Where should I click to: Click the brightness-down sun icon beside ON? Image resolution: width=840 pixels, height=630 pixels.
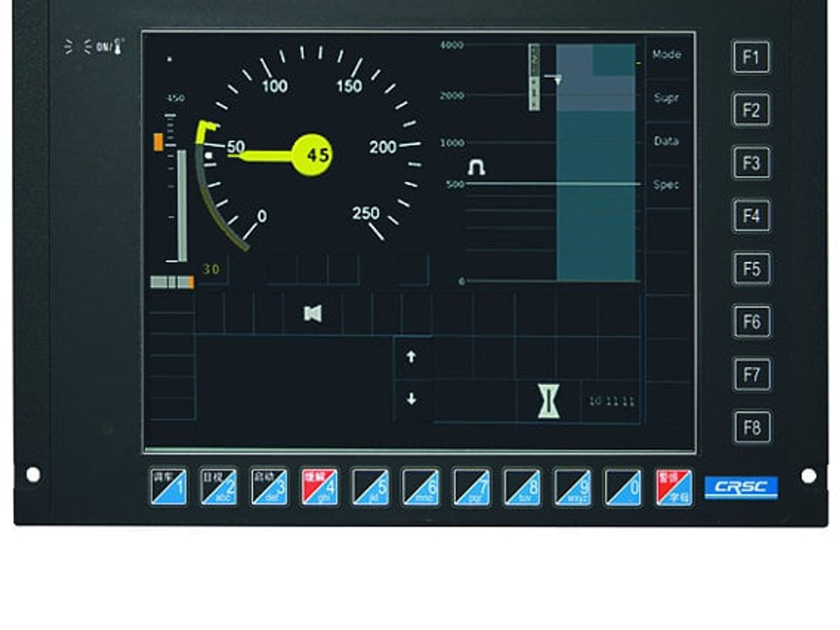[x=87, y=47]
